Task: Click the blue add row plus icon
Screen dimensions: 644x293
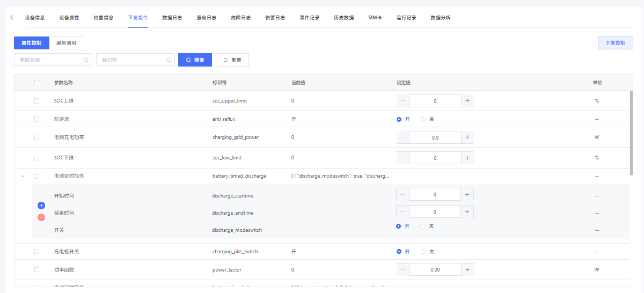Action: (41, 206)
